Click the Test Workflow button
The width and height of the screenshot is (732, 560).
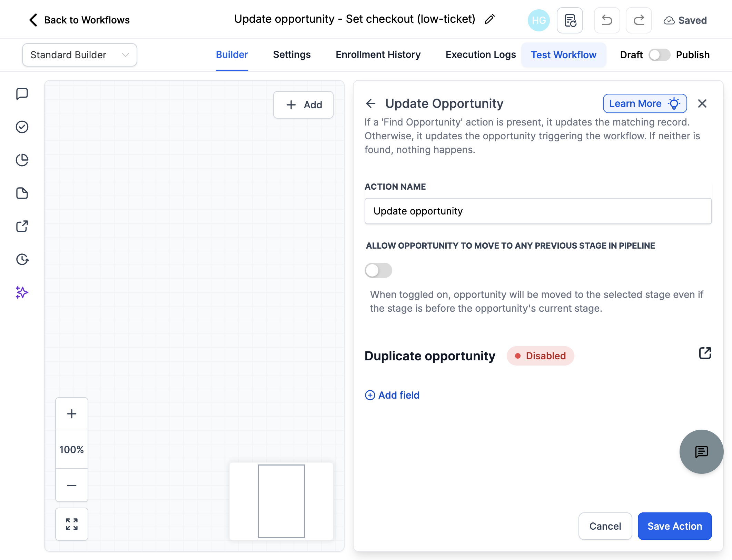[x=563, y=55]
